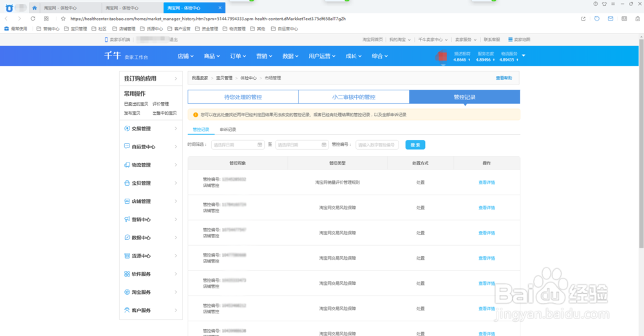Open 出售中的宝贝 shortcut link
The height and width of the screenshot is (336, 644).
(165, 113)
